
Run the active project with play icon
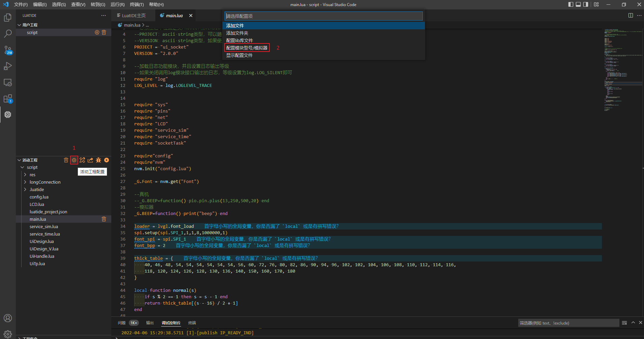pos(107,160)
